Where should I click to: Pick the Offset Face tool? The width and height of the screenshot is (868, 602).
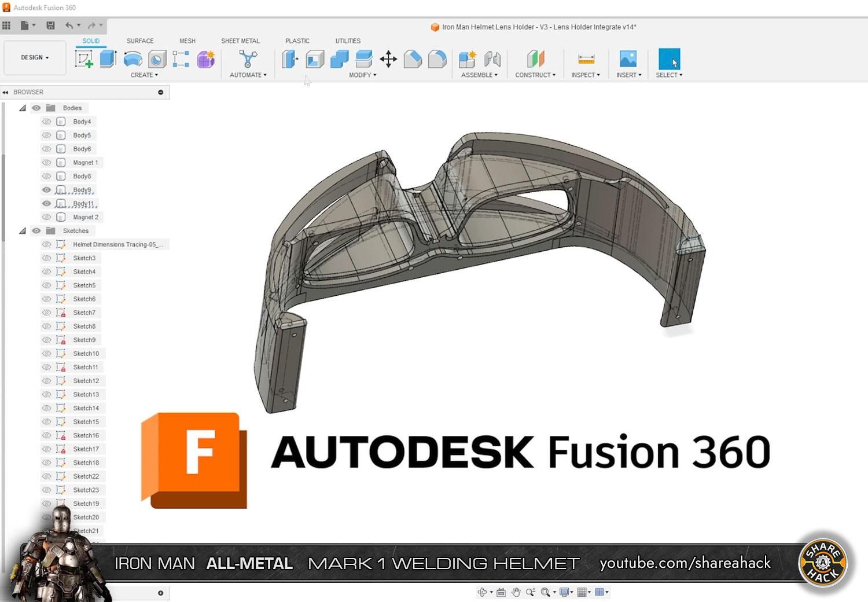pyautogui.click(x=363, y=59)
